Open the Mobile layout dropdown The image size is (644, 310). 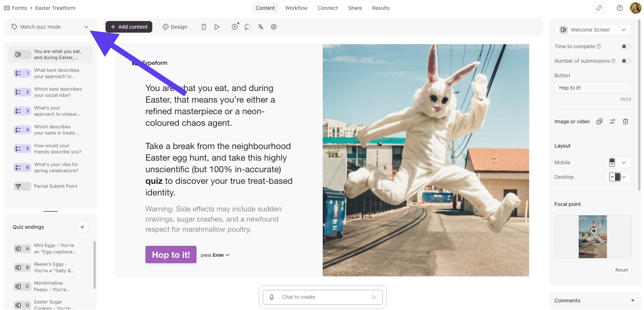tap(618, 162)
